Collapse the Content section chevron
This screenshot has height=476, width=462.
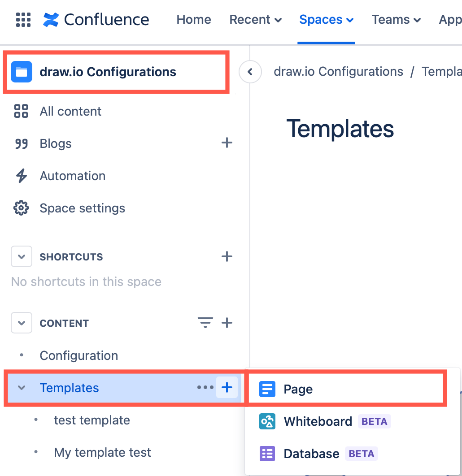point(21,323)
